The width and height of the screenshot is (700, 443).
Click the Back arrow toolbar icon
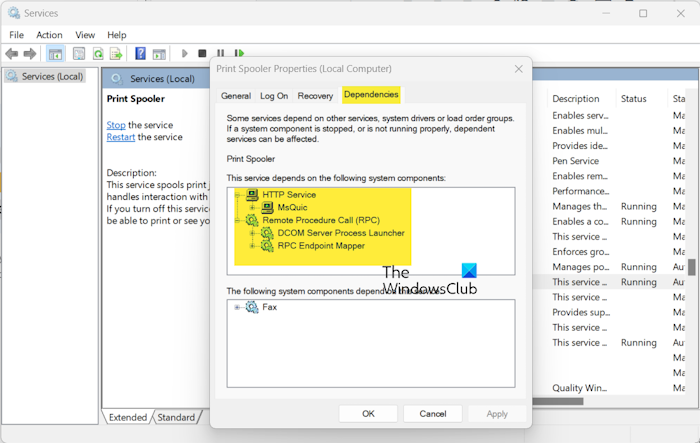(x=12, y=54)
